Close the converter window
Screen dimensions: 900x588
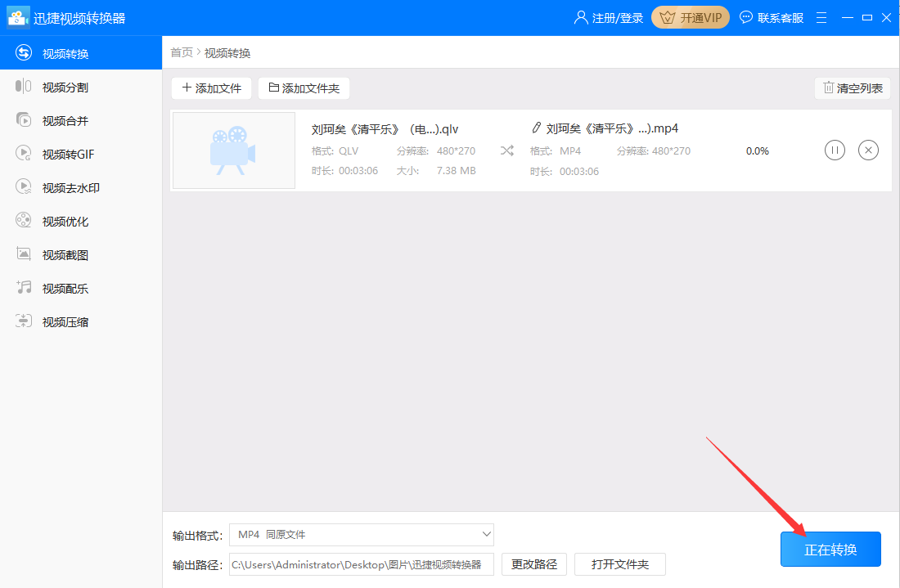pyautogui.click(x=886, y=18)
